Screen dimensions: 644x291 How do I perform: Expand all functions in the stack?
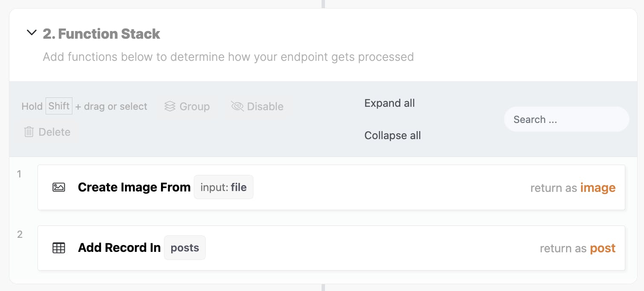point(390,103)
